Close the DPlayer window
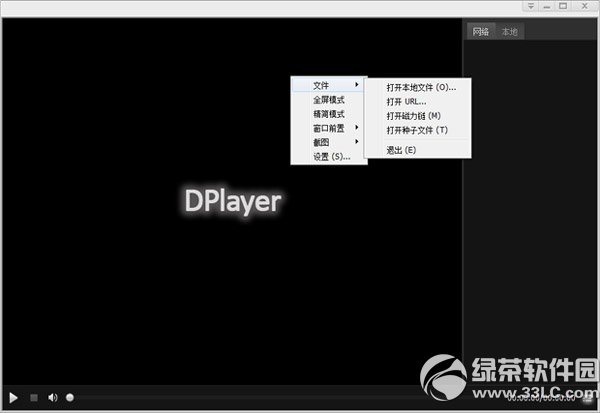600x413 pixels. (x=584, y=6)
